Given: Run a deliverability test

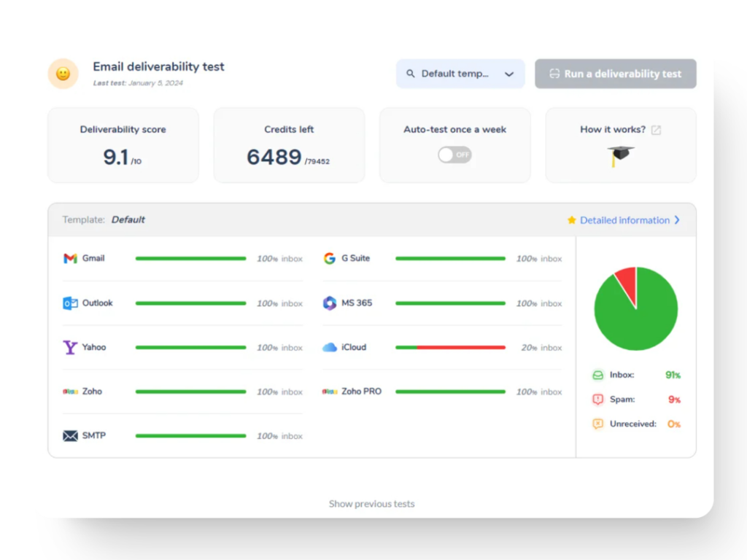Looking at the screenshot, I should pos(616,74).
